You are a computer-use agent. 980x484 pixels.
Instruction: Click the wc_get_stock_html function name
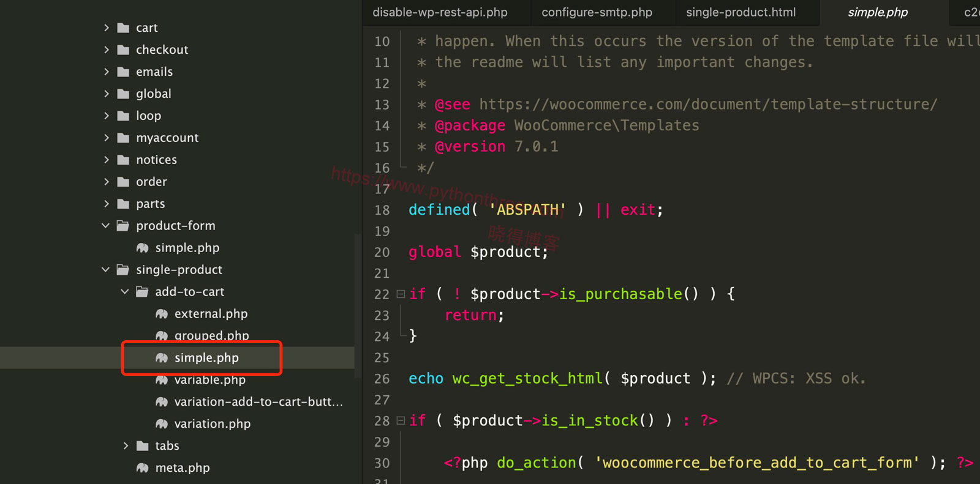tap(527, 379)
